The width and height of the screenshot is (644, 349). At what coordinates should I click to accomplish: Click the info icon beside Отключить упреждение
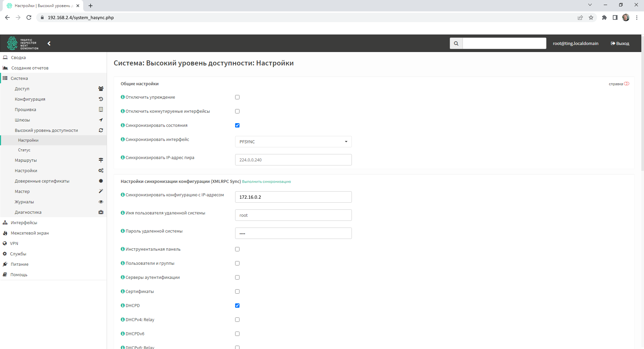coord(122,97)
